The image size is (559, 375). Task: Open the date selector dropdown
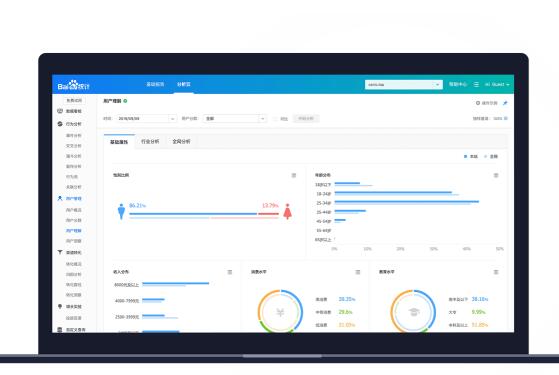pos(146,118)
